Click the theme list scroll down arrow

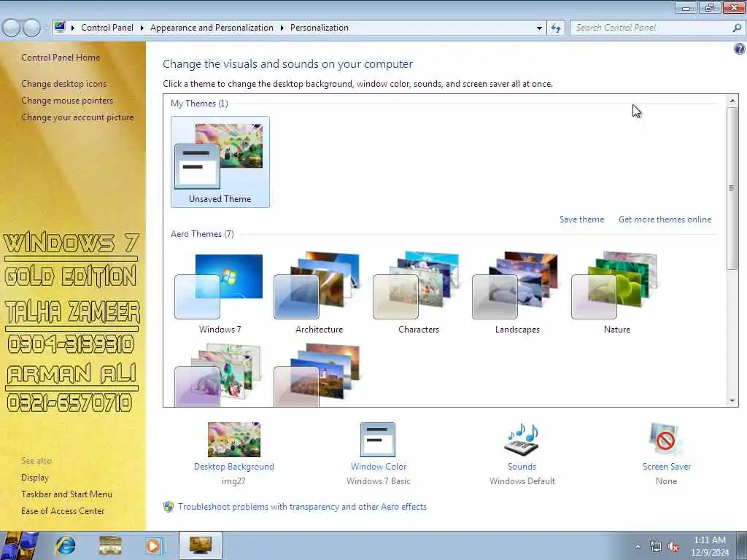pos(732,400)
